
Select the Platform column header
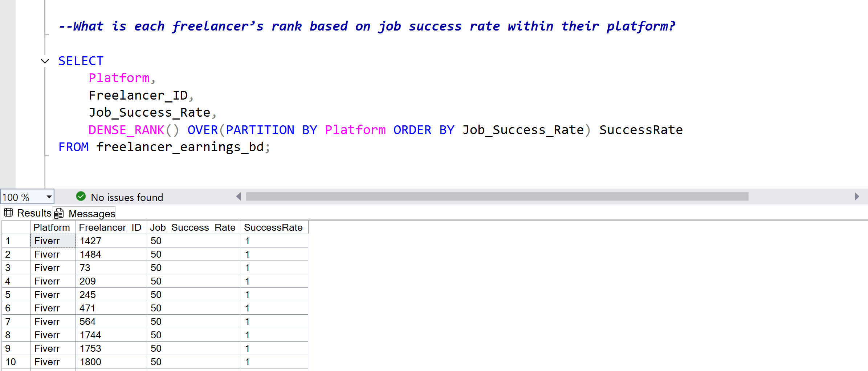click(52, 227)
